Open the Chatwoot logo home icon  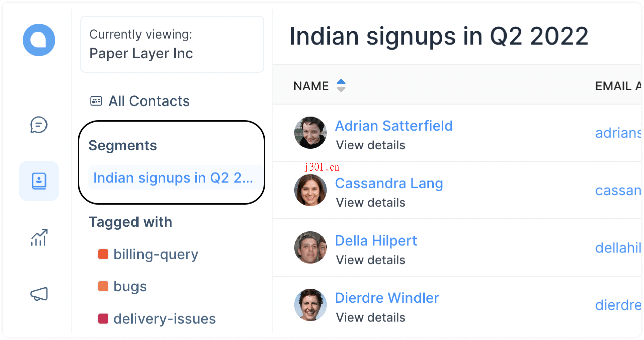tap(39, 40)
